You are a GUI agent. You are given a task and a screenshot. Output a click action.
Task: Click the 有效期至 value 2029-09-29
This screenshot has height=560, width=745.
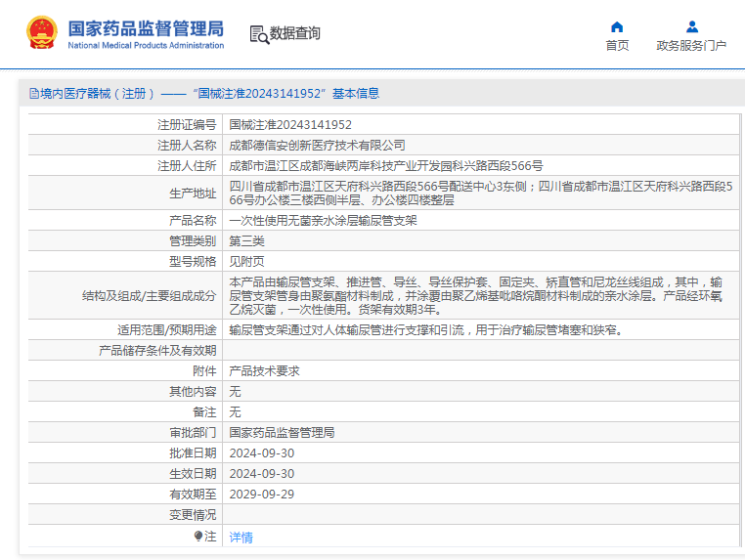(262, 494)
